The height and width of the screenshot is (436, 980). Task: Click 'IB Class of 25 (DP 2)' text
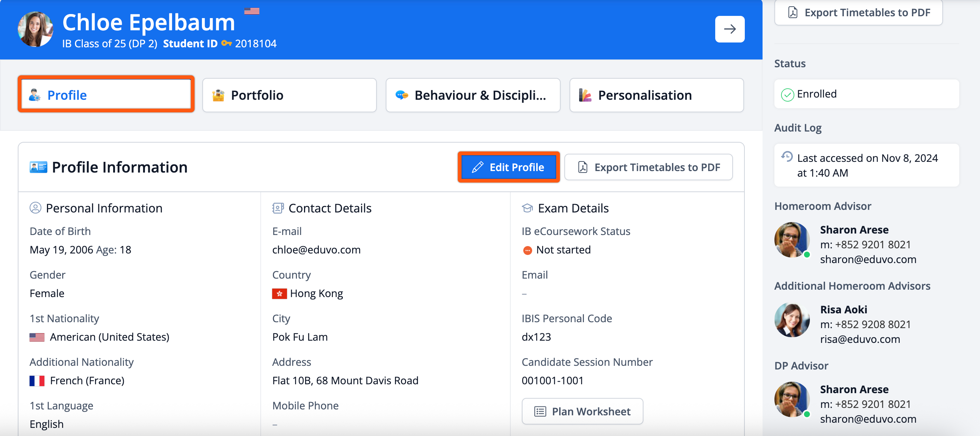click(109, 43)
